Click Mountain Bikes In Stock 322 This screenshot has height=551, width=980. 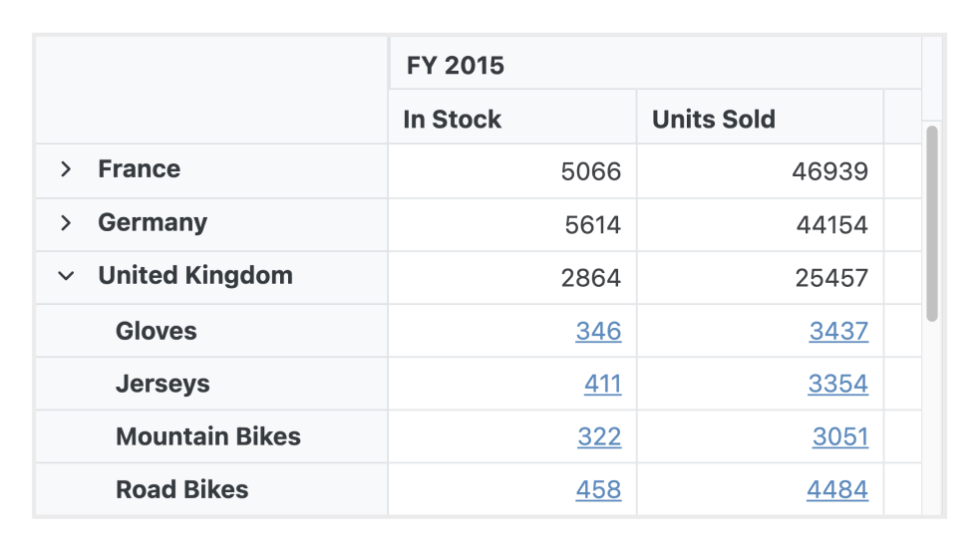pyautogui.click(x=599, y=436)
